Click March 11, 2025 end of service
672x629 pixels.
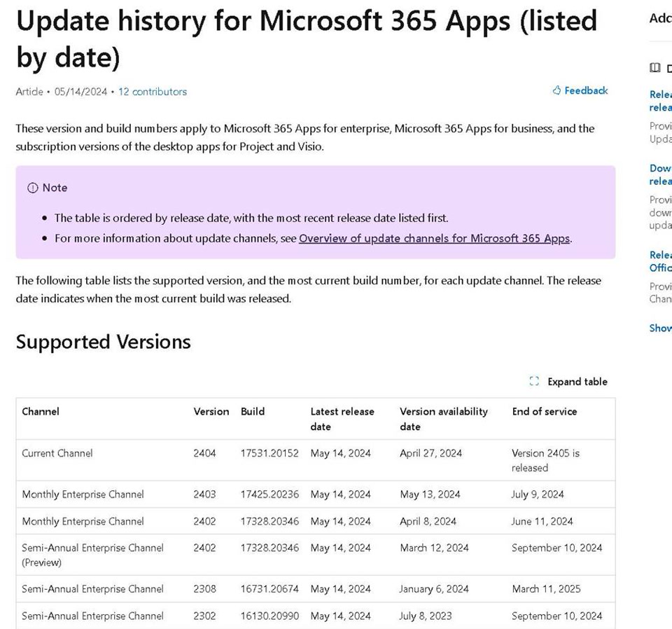546,589
